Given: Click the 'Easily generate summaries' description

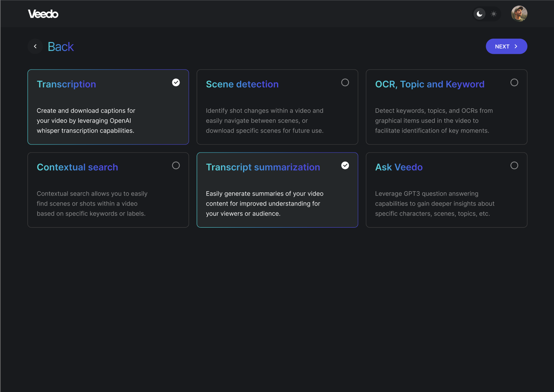Looking at the screenshot, I should 265,203.
